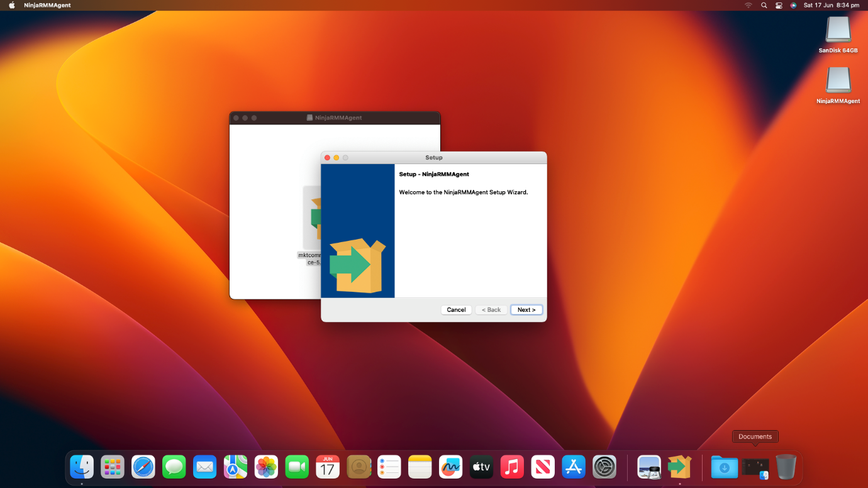The width and height of the screenshot is (868, 488).
Task: Open Launchpad from the Dock
Action: 113,467
